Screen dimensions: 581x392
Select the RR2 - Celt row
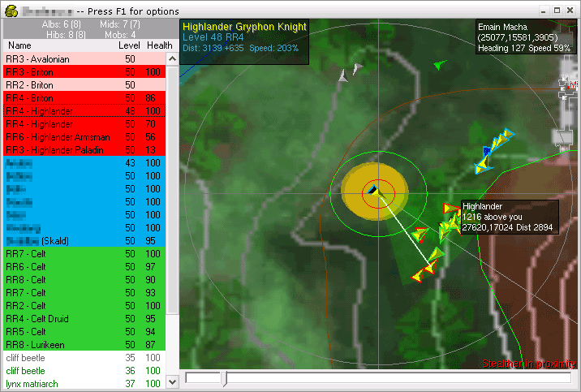coord(84,306)
